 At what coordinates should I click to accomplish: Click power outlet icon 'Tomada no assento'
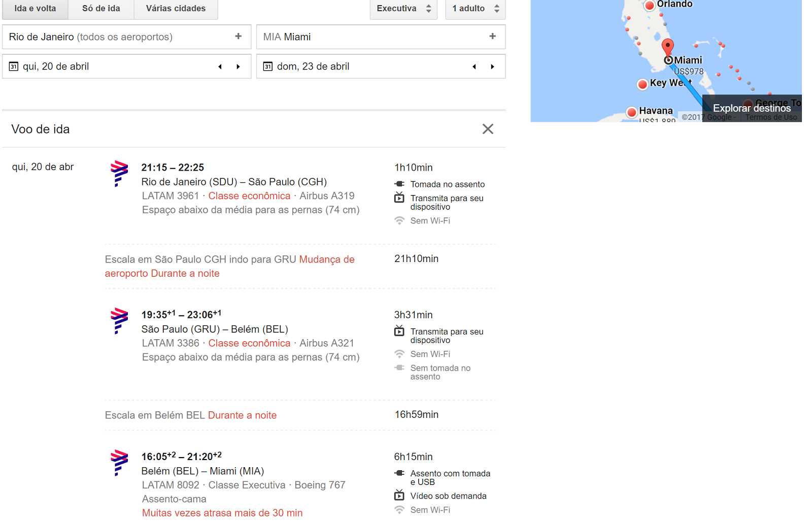[x=399, y=184]
